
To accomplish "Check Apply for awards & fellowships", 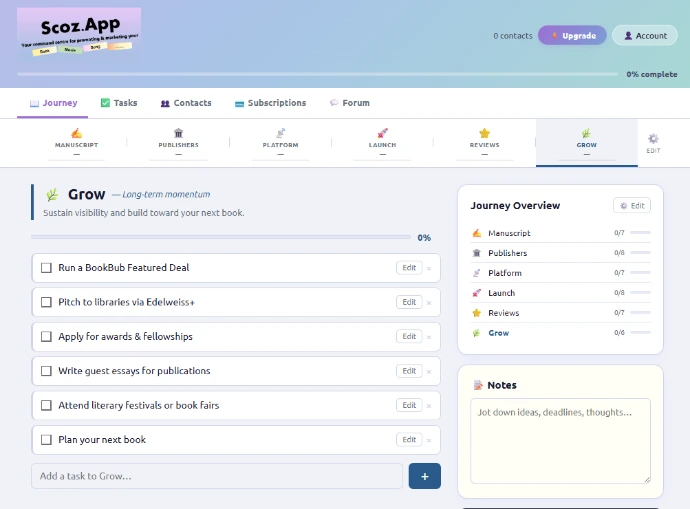I will [x=46, y=337].
